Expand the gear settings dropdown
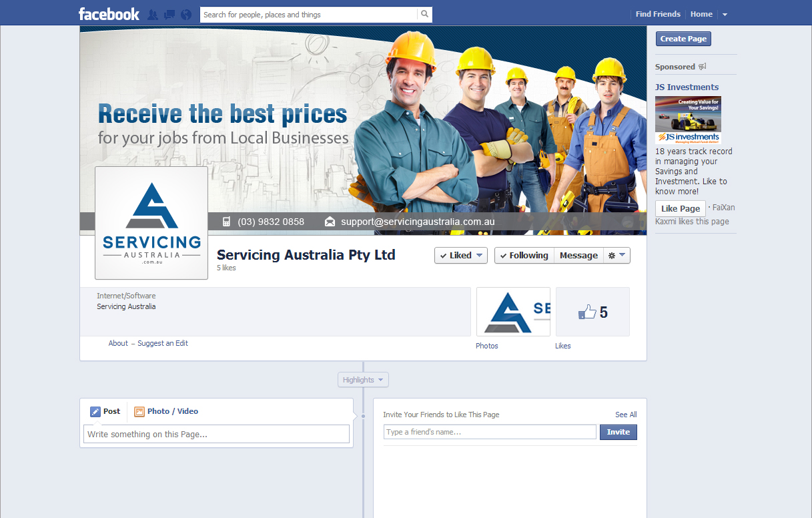The height and width of the screenshot is (518, 812). (x=617, y=256)
